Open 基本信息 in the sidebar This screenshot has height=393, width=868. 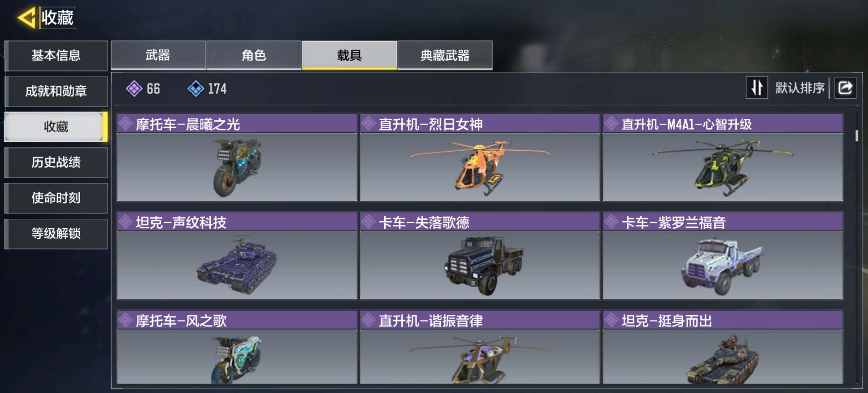56,56
